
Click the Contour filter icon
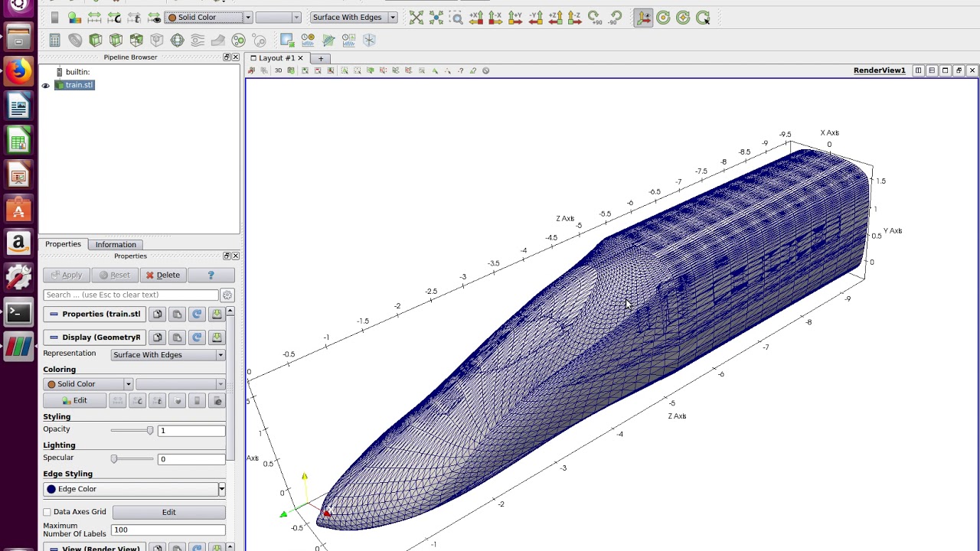click(x=75, y=40)
